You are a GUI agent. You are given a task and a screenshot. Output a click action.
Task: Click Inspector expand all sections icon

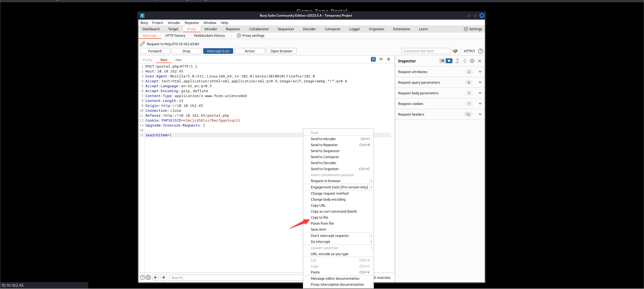click(457, 61)
